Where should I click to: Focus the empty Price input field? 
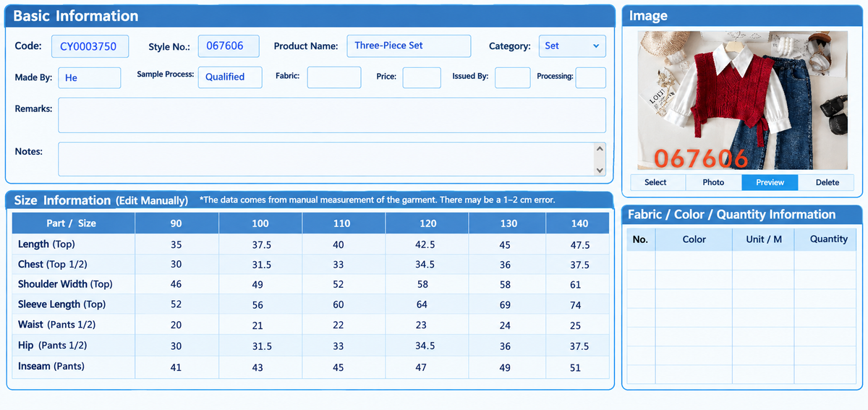point(422,77)
